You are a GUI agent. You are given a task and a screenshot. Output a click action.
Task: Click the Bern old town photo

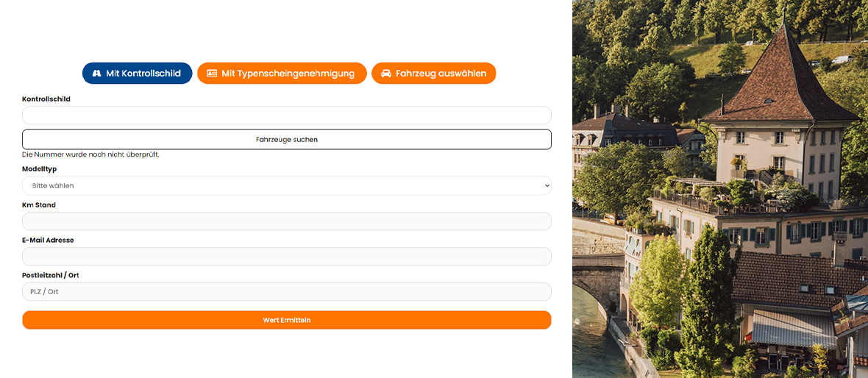[720, 189]
